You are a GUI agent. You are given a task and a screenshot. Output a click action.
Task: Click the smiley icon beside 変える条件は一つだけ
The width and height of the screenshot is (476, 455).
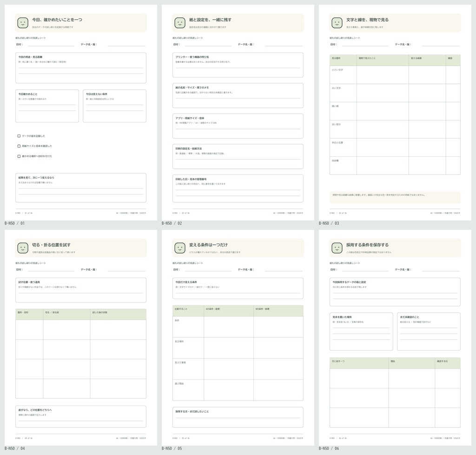(x=180, y=248)
